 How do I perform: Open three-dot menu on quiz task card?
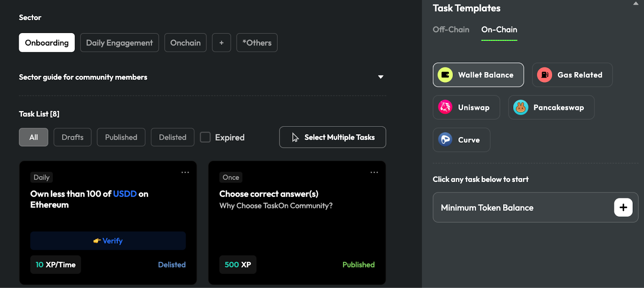coord(374,172)
